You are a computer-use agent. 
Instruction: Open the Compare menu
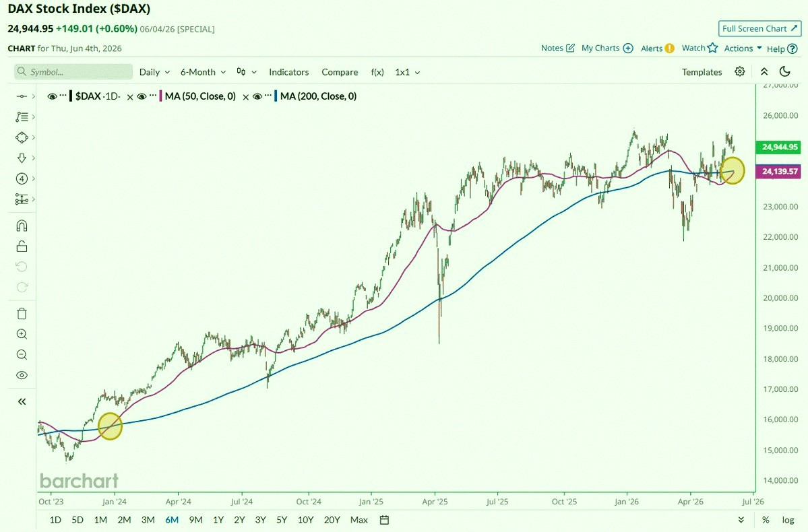coord(340,72)
